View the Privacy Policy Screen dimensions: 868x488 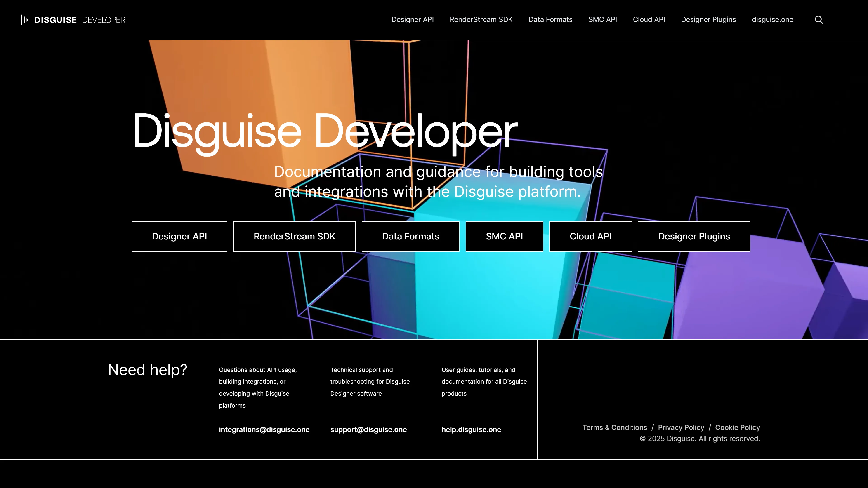(681, 427)
